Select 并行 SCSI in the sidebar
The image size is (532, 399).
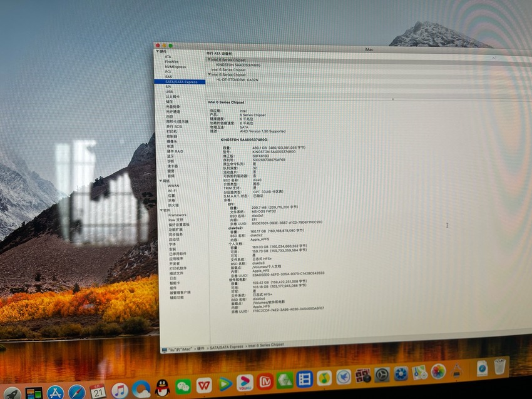tap(175, 126)
